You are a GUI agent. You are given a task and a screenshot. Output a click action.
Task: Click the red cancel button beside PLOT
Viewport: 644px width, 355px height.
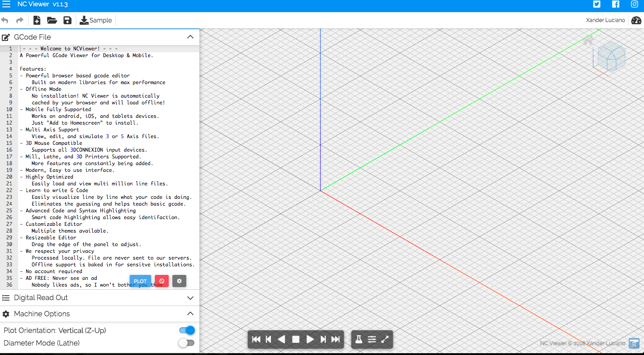162,281
